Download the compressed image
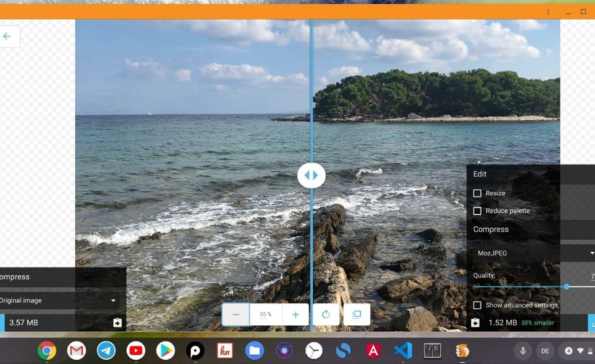 (591, 323)
